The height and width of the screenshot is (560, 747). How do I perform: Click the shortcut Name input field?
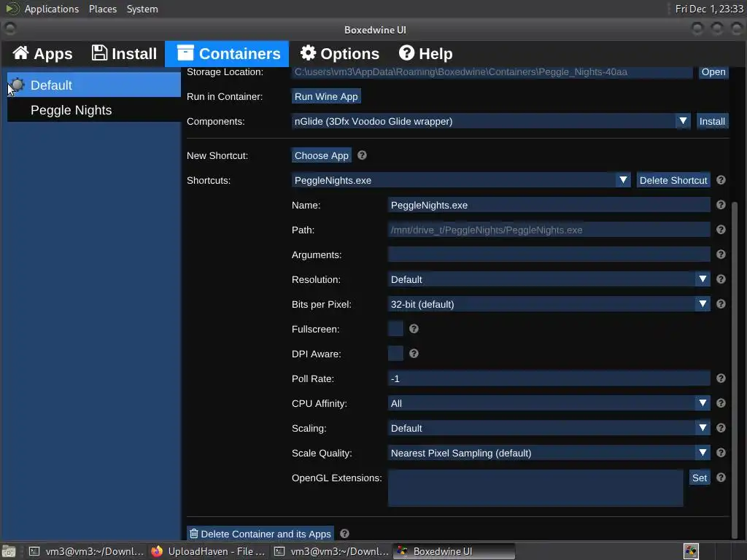coord(549,205)
